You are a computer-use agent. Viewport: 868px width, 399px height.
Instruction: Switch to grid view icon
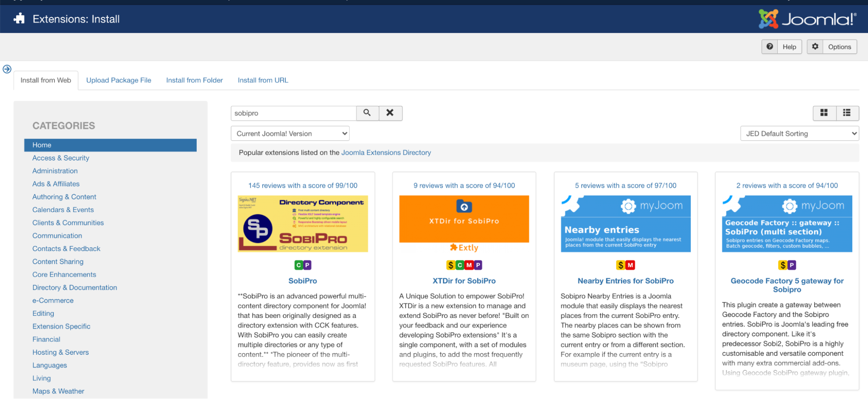tap(824, 113)
